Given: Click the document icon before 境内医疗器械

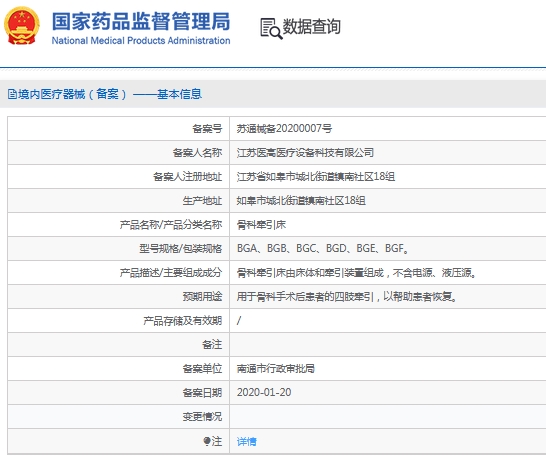Looking at the screenshot, I should pos(12,94).
